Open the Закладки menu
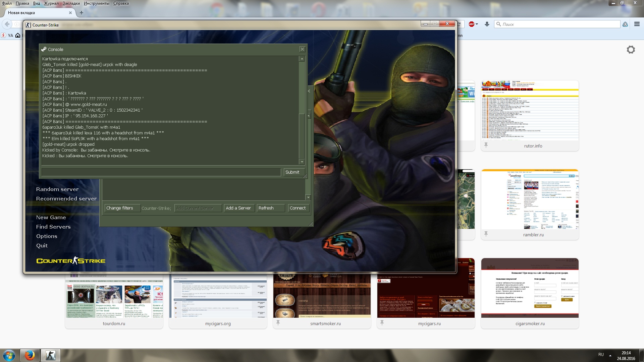The height and width of the screenshot is (362, 644). click(71, 3)
